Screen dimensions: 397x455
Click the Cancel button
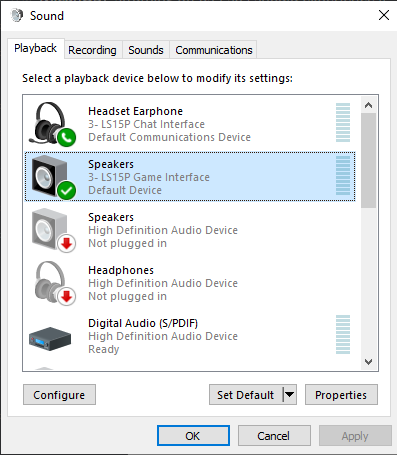tap(274, 436)
